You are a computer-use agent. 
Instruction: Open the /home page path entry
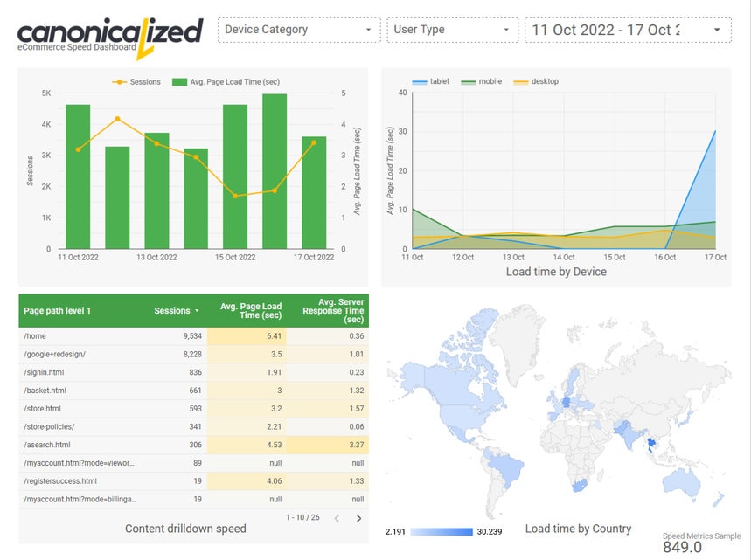pyautogui.click(x=35, y=336)
